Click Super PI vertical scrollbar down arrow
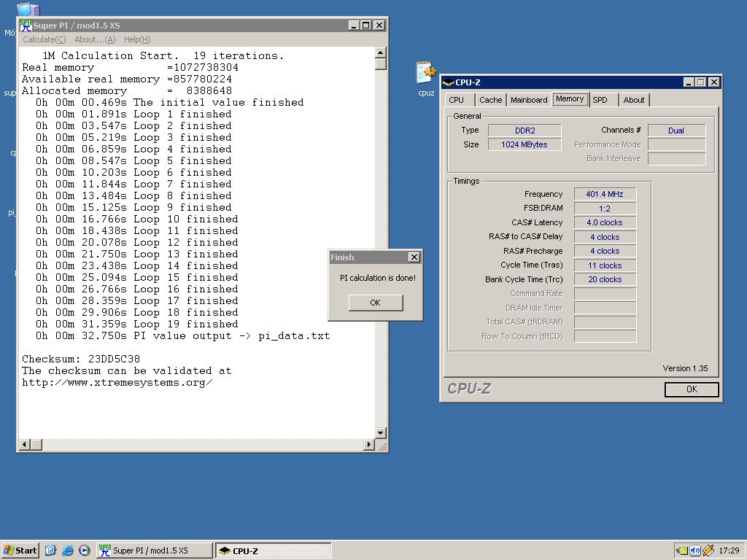 click(381, 433)
